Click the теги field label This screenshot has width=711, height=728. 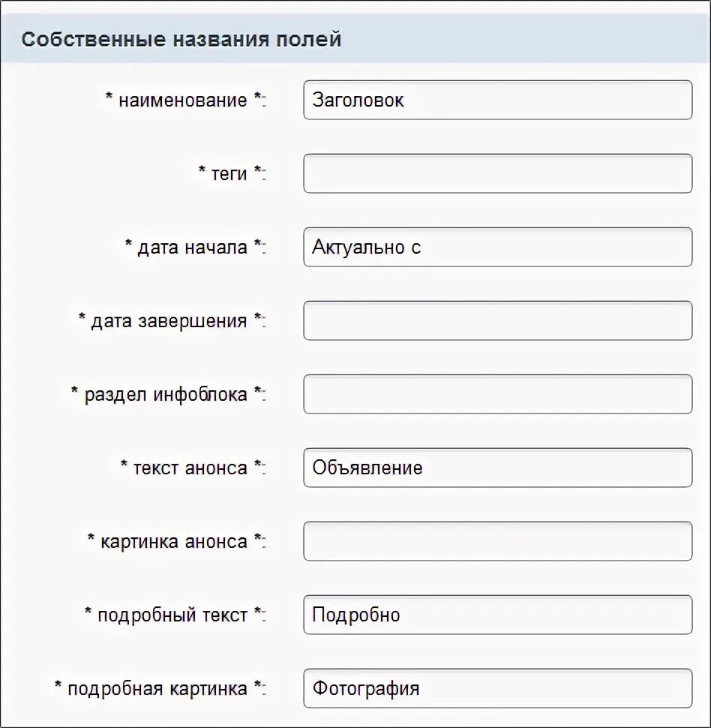(229, 174)
